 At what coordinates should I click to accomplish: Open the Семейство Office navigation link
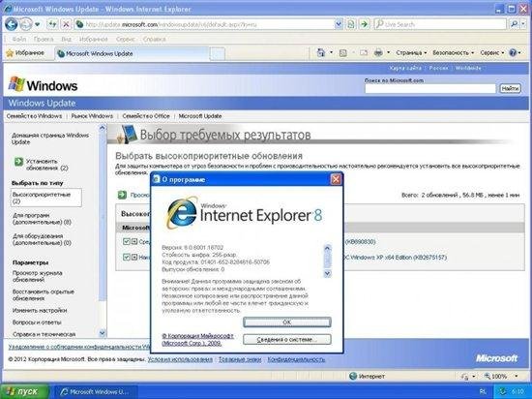click(146, 116)
